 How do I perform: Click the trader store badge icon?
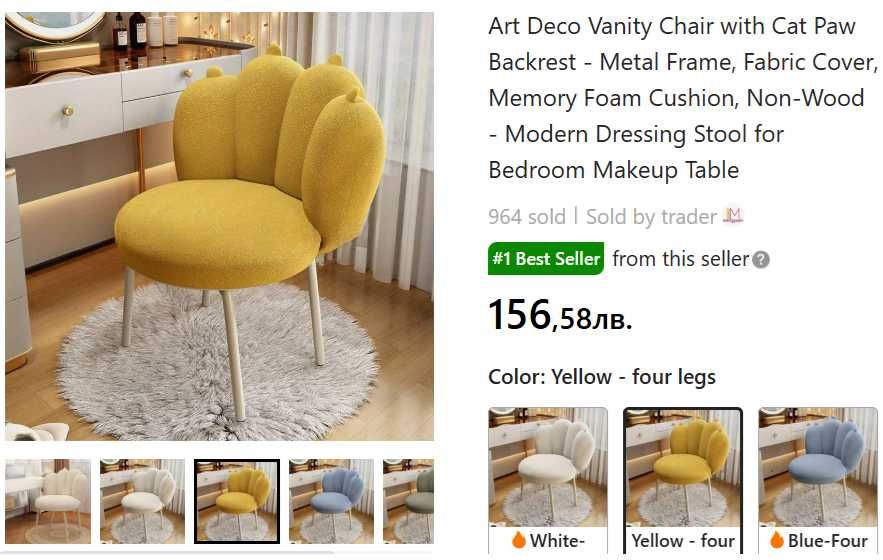(733, 216)
